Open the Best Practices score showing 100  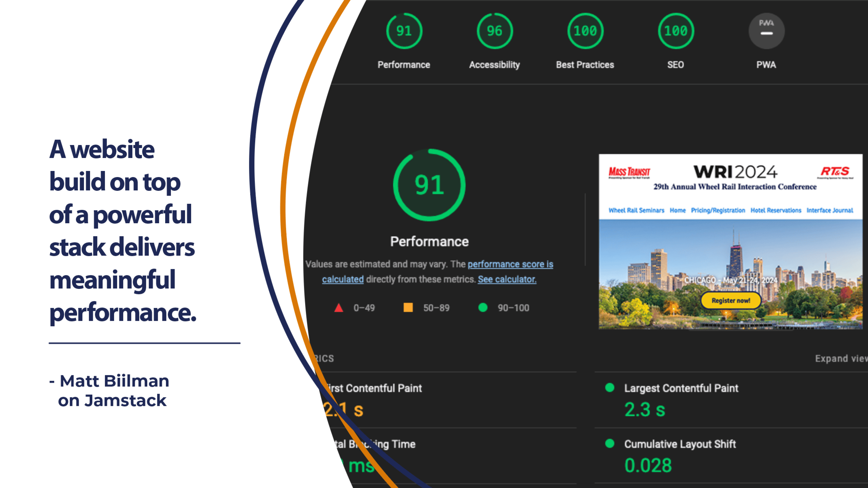point(585,31)
